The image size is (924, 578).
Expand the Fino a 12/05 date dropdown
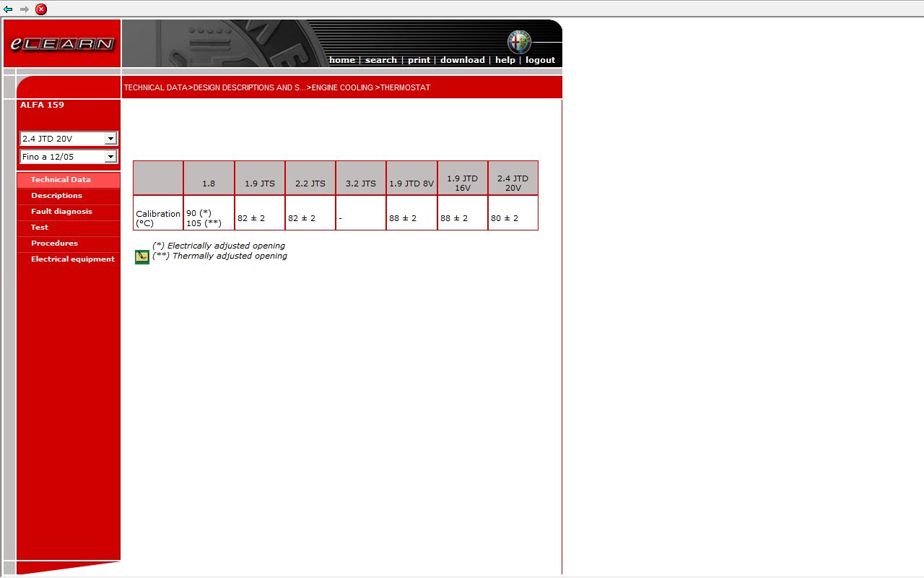tap(69, 157)
